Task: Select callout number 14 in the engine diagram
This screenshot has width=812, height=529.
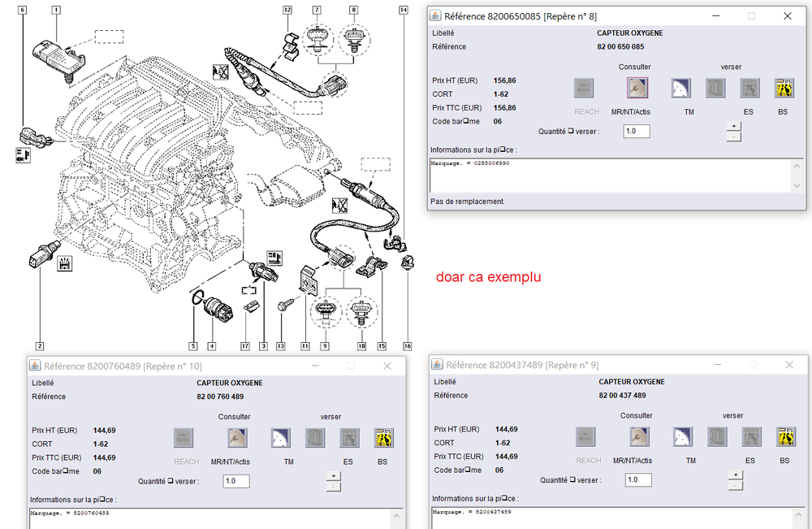Action: 404,9
